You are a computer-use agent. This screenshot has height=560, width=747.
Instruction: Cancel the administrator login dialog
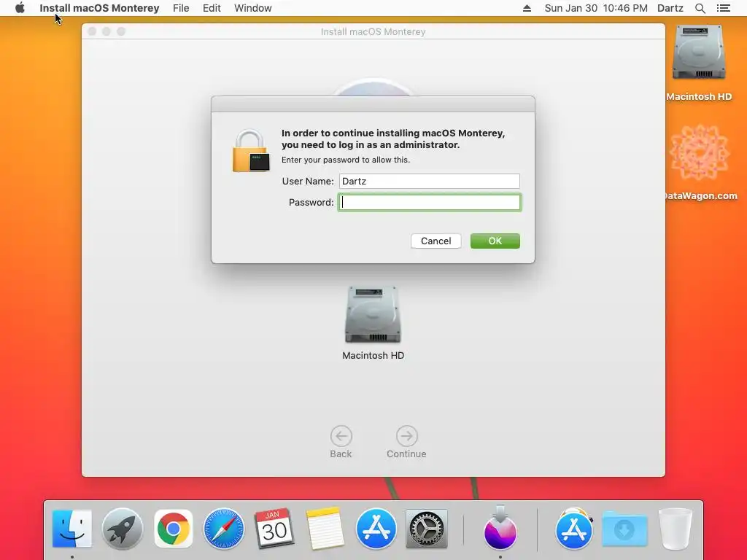coord(436,241)
